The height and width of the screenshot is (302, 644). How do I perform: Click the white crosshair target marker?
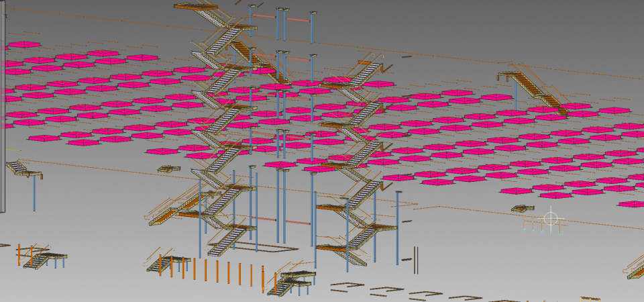coord(551,218)
